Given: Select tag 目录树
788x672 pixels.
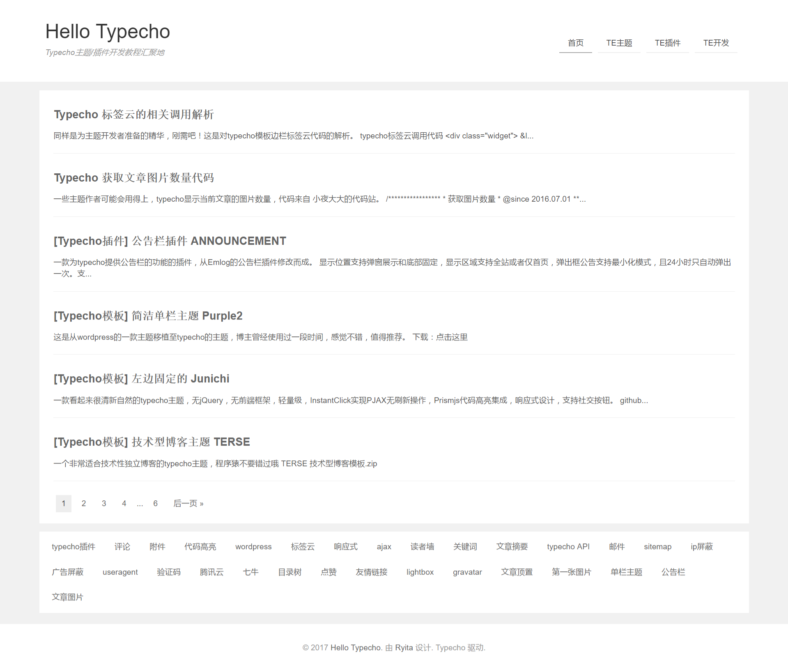Looking at the screenshot, I should coord(290,572).
